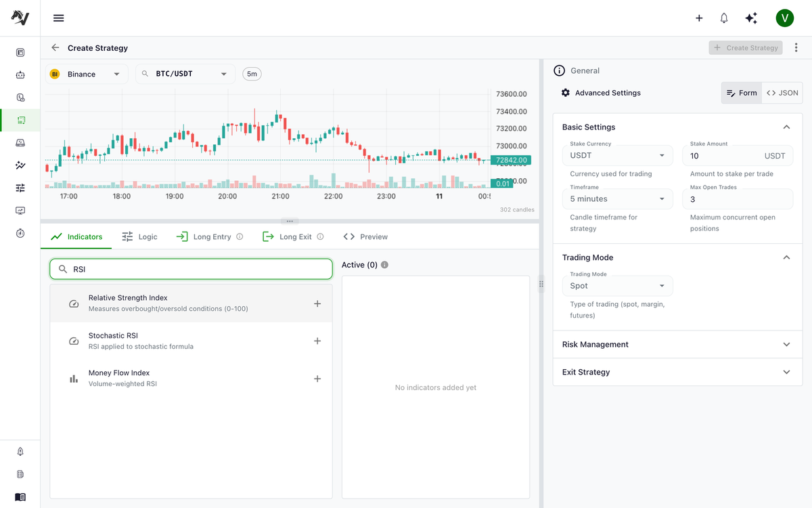The width and height of the screenshot is (812, 508).
Task: Open the AI sparkle assistant icon
Action: click(751, 18)
